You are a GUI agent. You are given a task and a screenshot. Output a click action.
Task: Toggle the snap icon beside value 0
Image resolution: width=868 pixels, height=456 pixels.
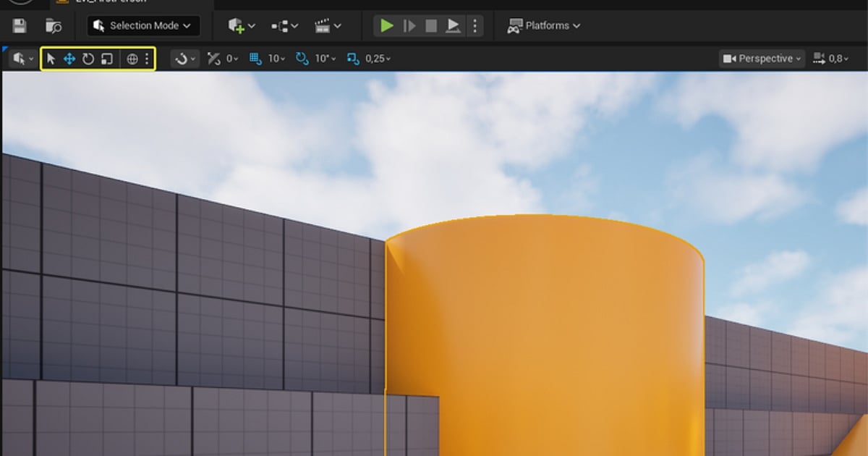pyautogui.click(x=213, y=59)
